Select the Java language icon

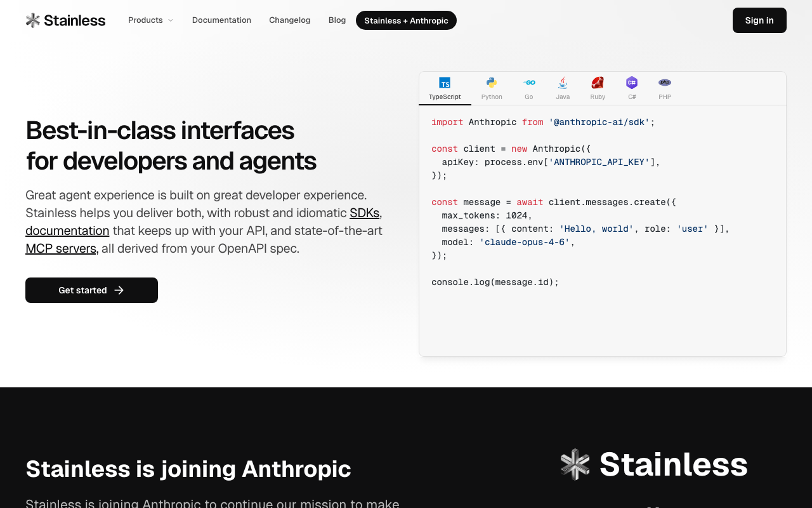click(x=563, y=83)
